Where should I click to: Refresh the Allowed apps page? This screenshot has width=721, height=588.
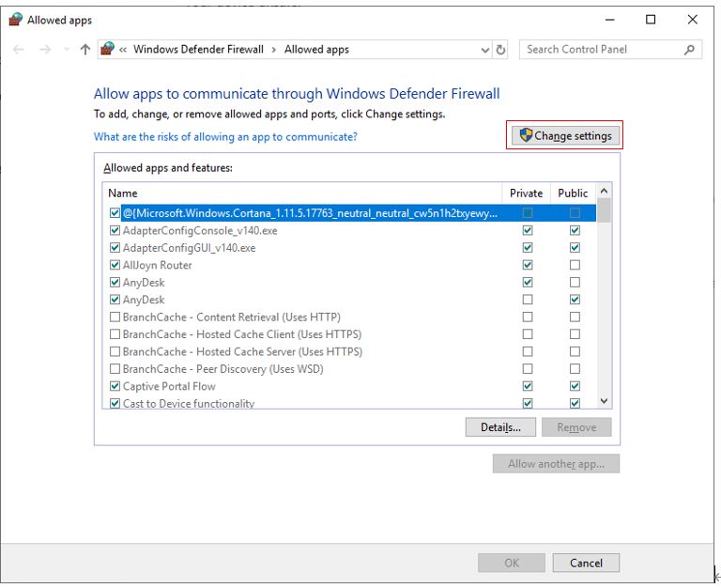500,49
